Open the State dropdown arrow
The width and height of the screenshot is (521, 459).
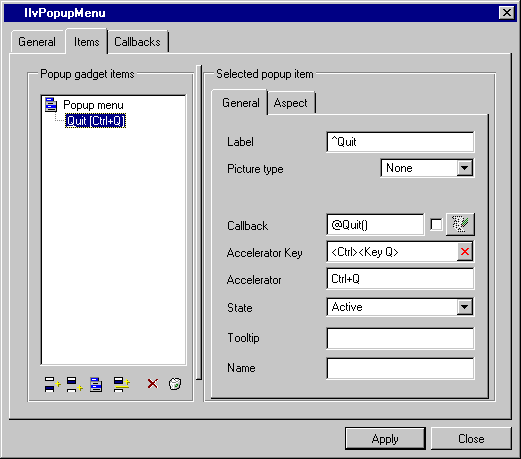[x=464, y=307]
